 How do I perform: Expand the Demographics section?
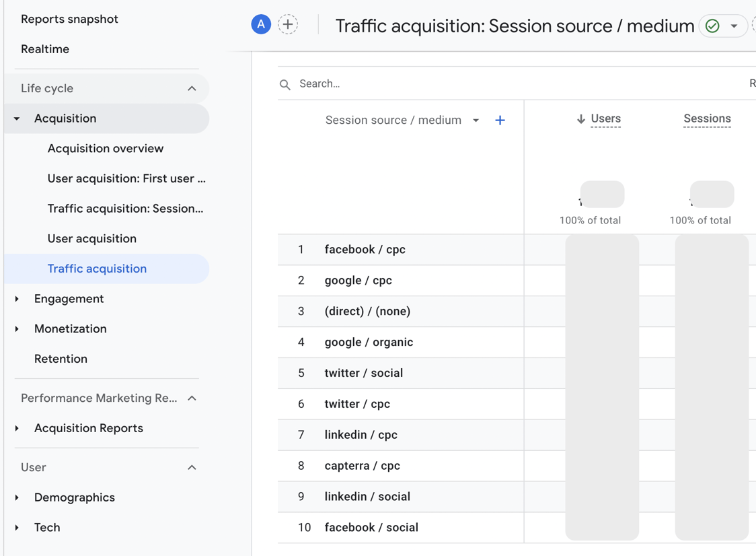16,497
